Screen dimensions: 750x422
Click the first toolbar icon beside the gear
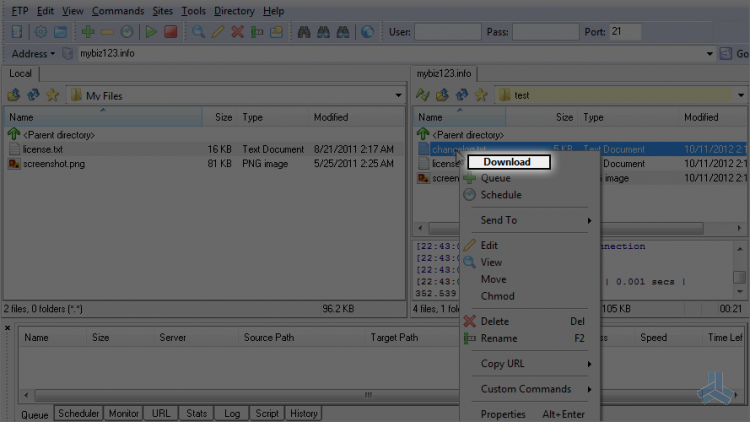pos(17,32)
